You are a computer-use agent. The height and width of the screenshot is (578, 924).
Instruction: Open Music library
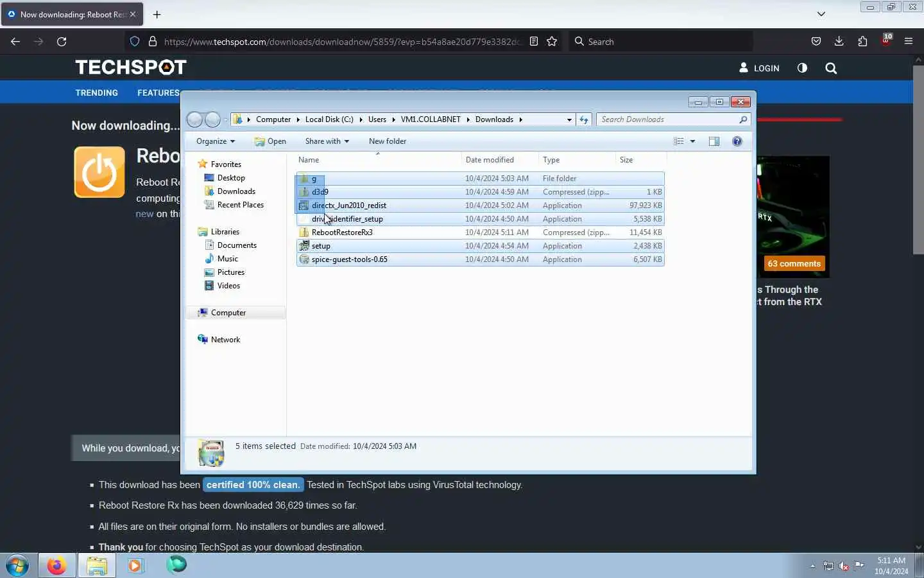tap(221, 259)
